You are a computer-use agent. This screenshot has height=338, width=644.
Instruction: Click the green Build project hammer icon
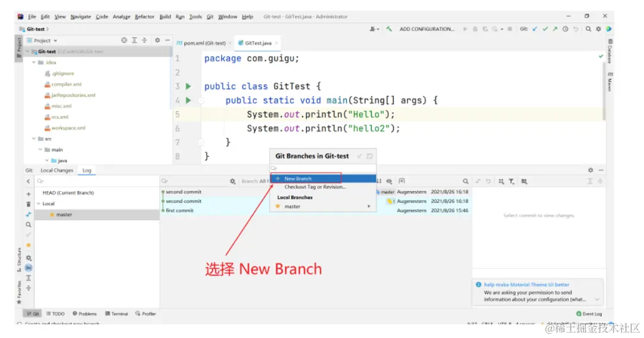coord(389,29)
